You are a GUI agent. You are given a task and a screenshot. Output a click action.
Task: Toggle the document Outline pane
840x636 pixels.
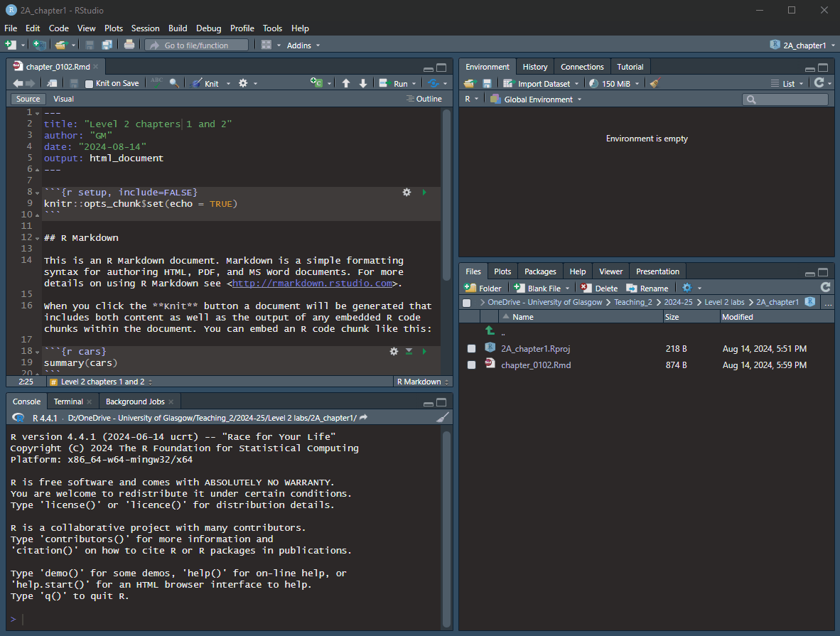click(424, 99)
